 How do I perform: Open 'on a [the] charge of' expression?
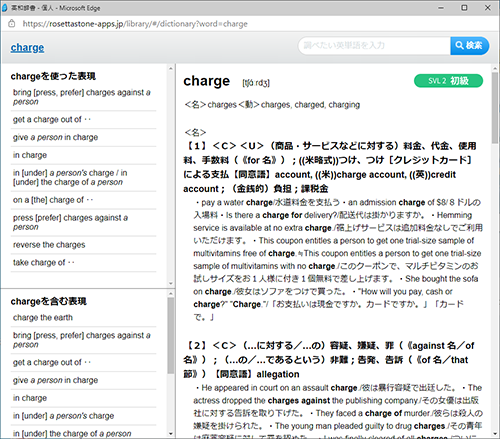click(x=83, y=200)
